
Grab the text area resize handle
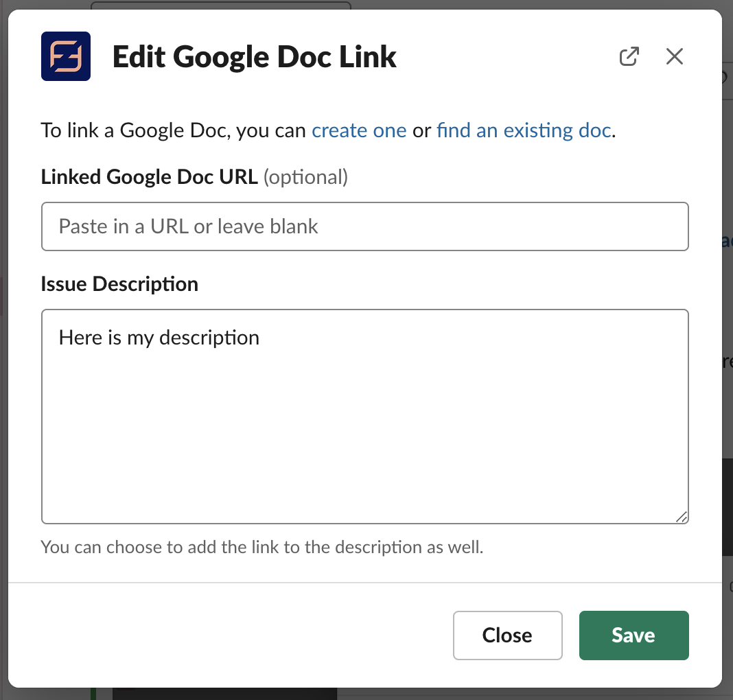point(681,517)
